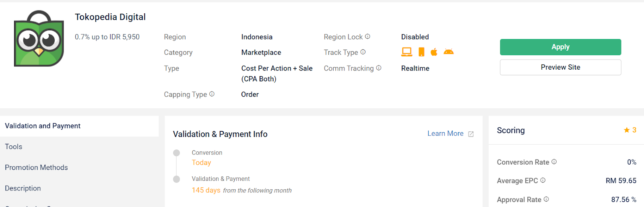Viewport: 644px width, 207px height.
Task: Click the Scoring panel heading
Action: (x=511, y=130)
